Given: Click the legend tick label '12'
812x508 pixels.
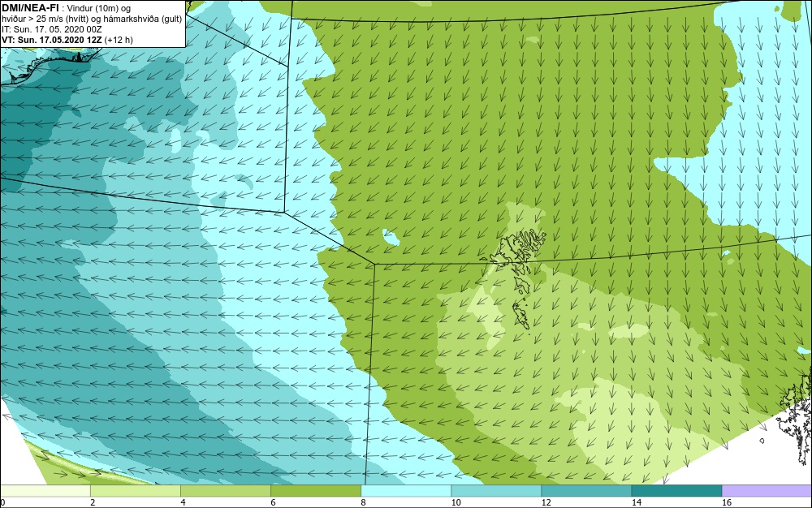Looking at the screenshot, I should (x=546, y=502).
